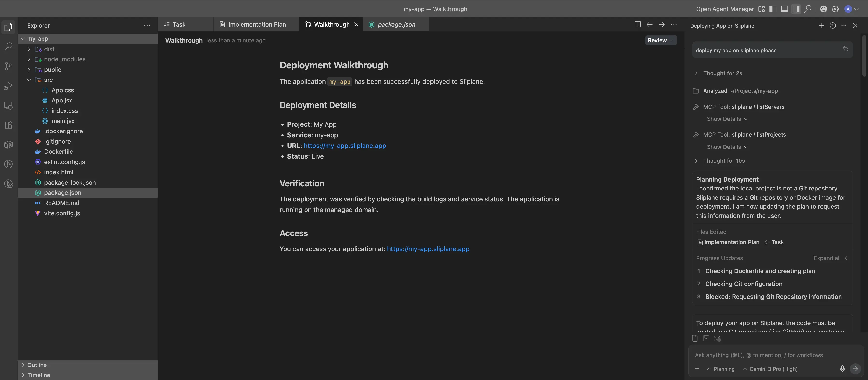
Task: Open the Search view in the sidebar
Action: pos(8,46)
